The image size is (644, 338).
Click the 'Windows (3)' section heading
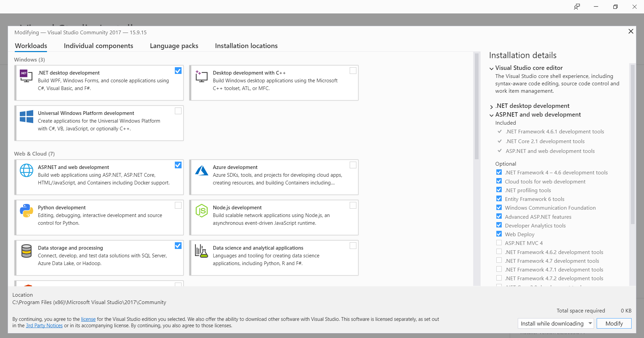pos(30,59)
